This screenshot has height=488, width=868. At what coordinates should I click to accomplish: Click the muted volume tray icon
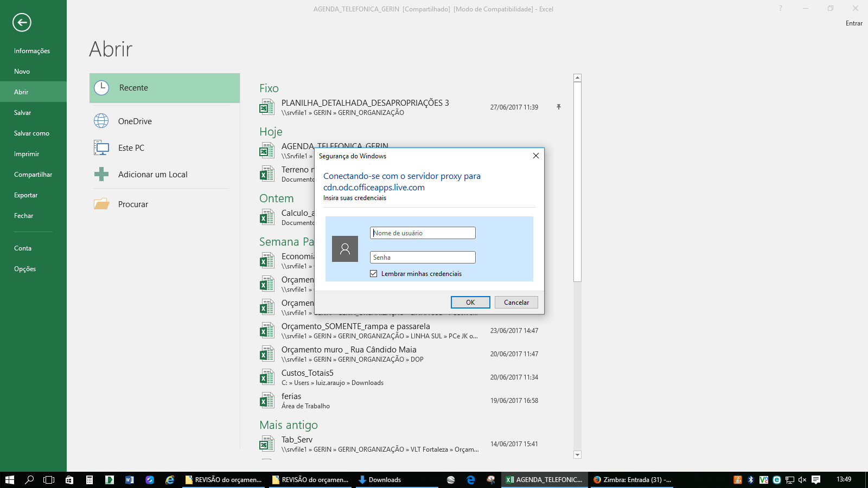(x=802, y=480)
